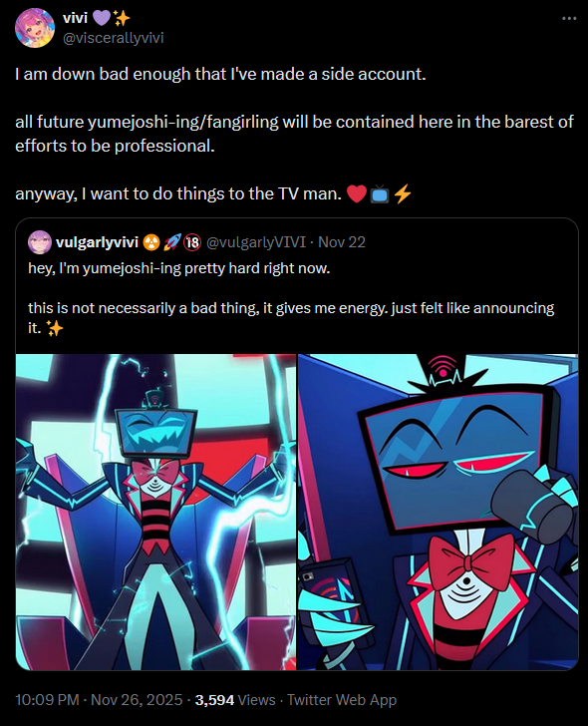Click the vulgarlyvivi quoted avatar
588x726 pixels.
click(40, 242)
